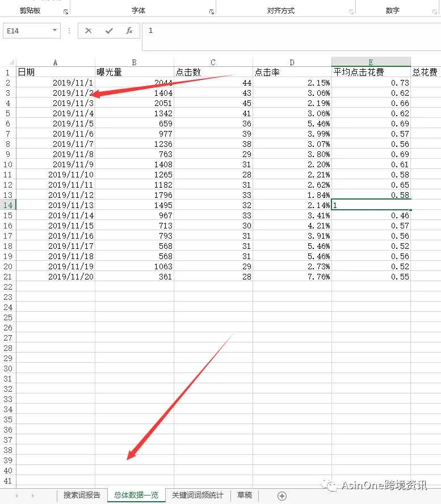Go to the 草稿 sheet tab
Screen dimensions: 441x504
coord(244,495)
